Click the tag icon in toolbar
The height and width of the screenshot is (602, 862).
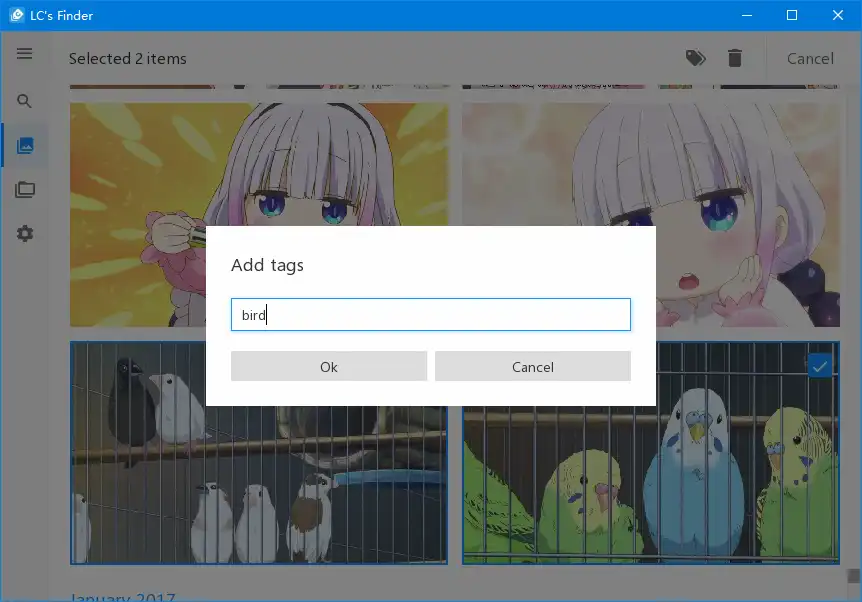(695, 58)
